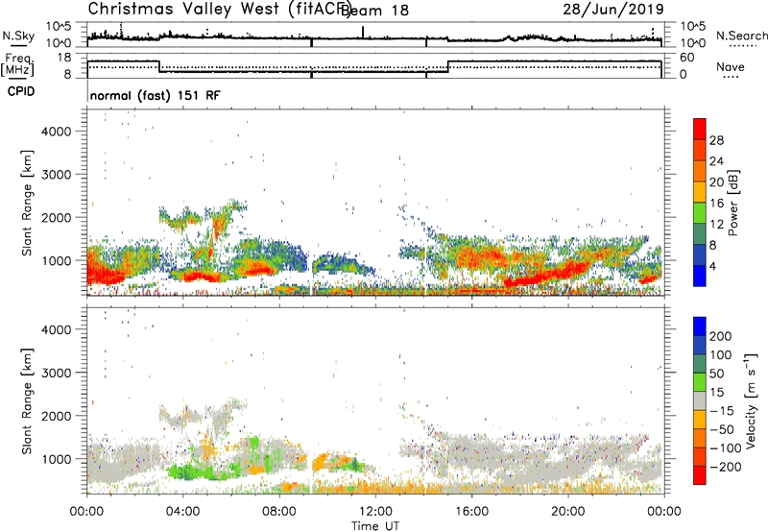
Task: Click the 'Christmas Valley West (fitACF)' title
Action: [x=219, y=9]
